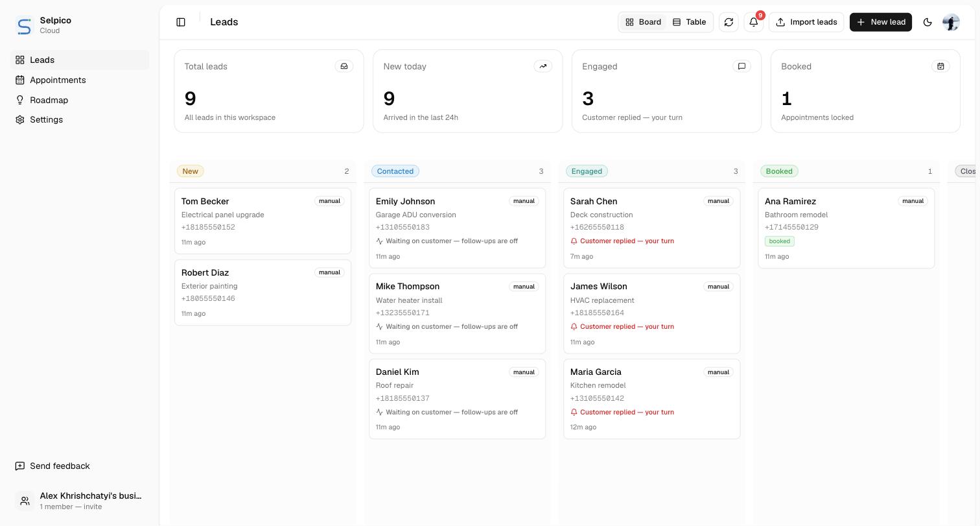Screen dimensions: 980x526
Task: Switch to Table view
Action: point(689,22)
